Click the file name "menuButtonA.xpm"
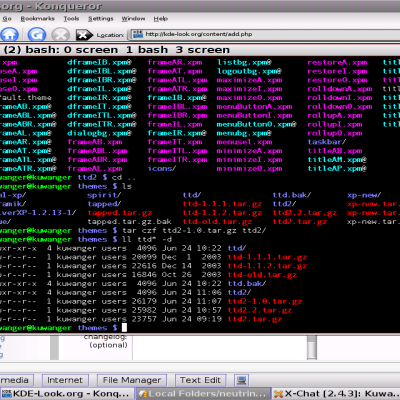 254,107
